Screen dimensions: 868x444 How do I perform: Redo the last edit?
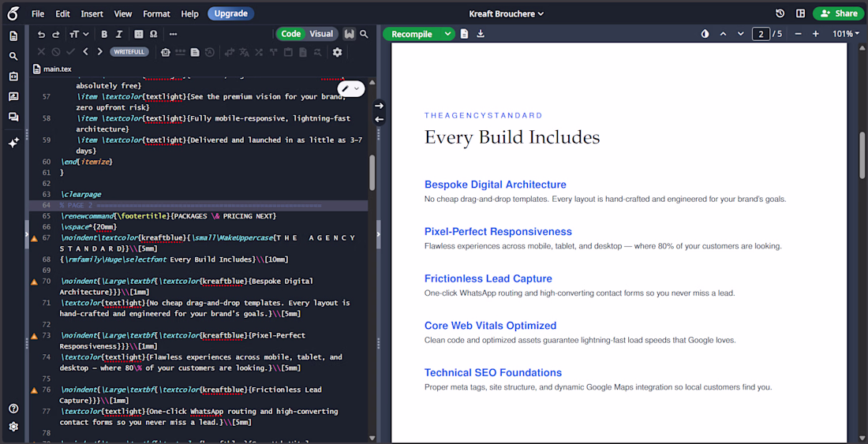[55, 34]
